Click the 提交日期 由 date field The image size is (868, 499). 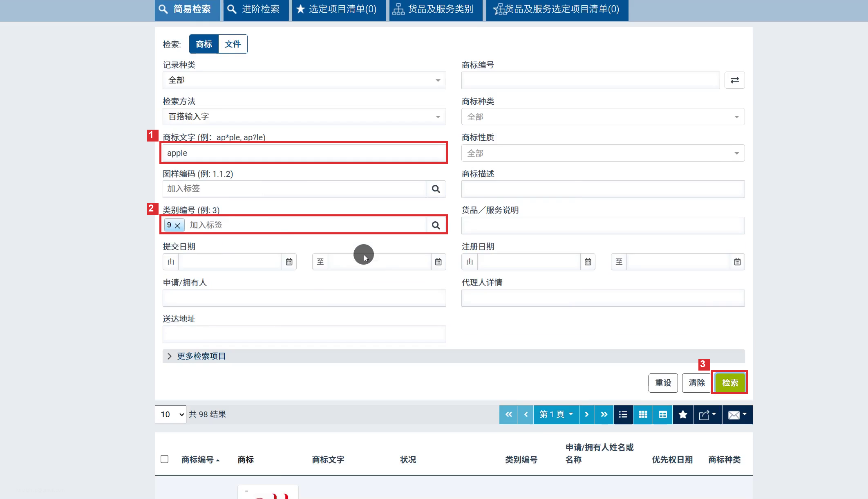click(x=230, y=262)
